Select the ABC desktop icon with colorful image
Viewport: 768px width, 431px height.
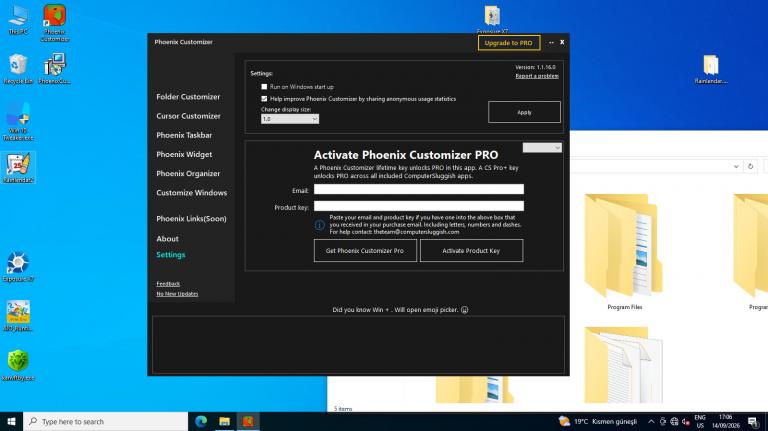click(x=18, y=316)
